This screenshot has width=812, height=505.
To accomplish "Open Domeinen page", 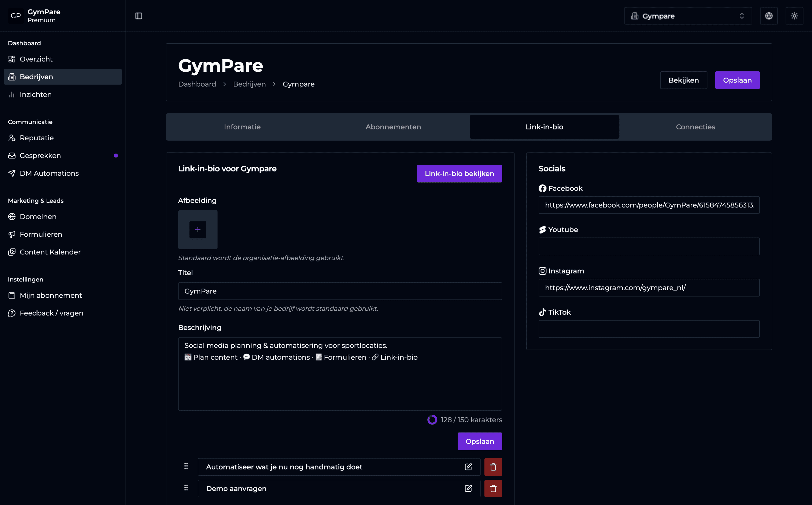I will click(x=63, y=217).
